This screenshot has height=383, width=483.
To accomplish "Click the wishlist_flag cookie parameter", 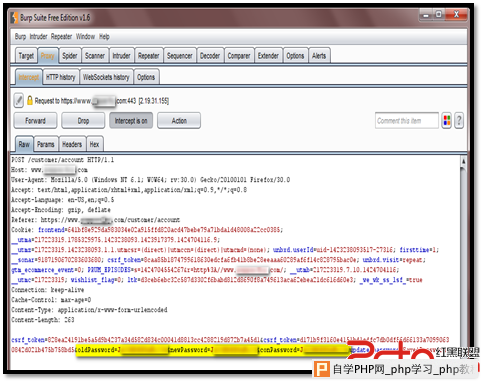I will pos(96,280).
